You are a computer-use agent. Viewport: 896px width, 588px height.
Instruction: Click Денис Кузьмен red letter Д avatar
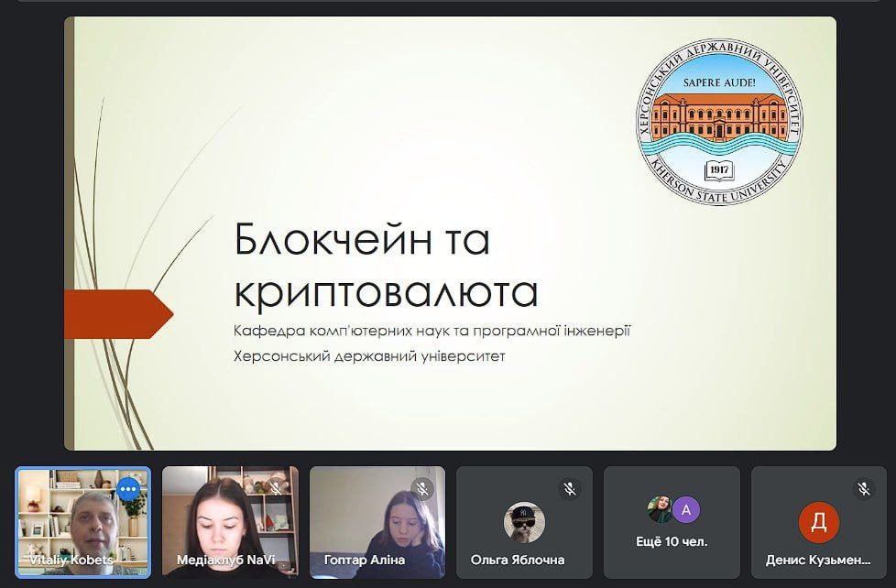click(819, 522)
